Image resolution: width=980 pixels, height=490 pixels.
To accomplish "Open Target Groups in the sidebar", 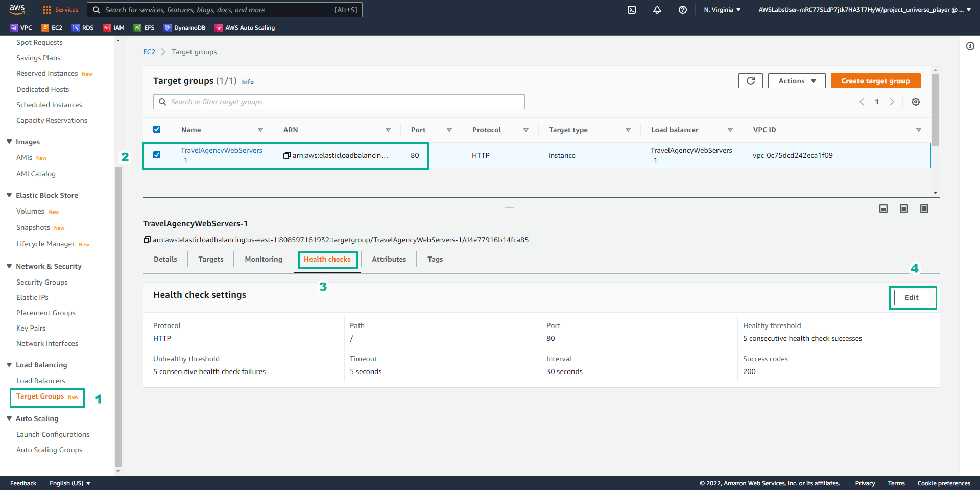I will 40,396.
